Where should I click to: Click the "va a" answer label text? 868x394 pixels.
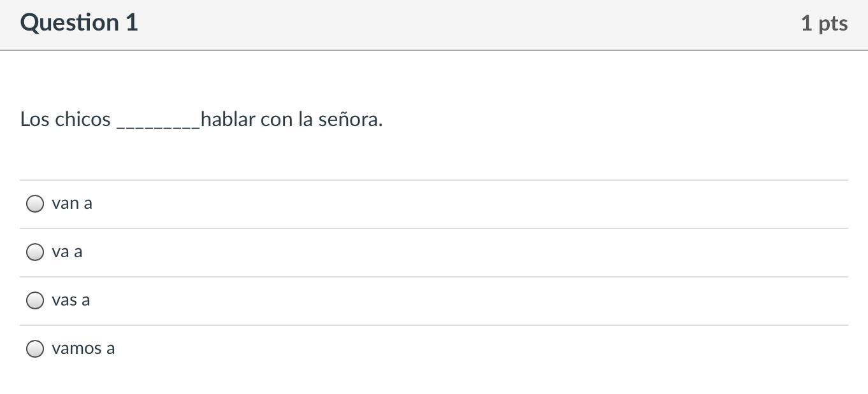[x=67, y=252]
